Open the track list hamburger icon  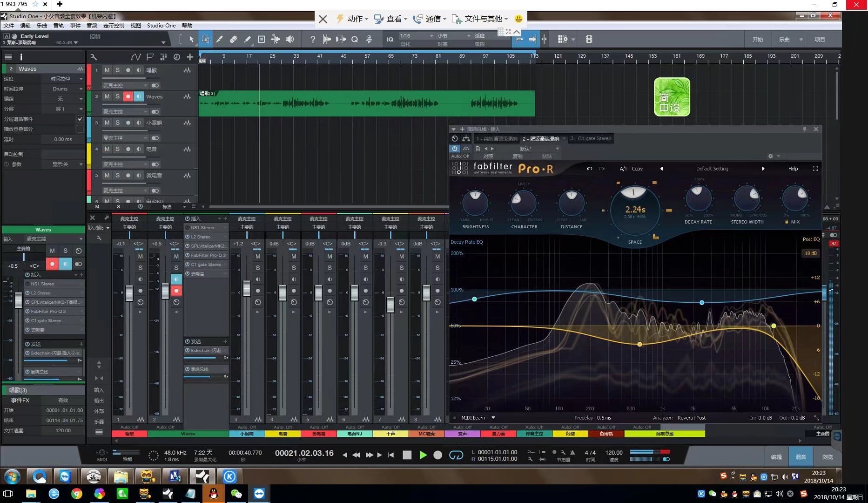(x=8, y=57)
